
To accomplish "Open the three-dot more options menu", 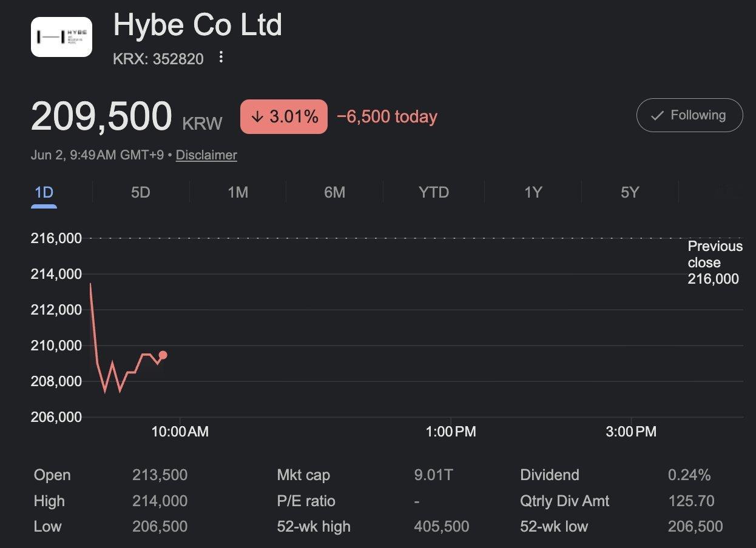I will coord(221,57).
